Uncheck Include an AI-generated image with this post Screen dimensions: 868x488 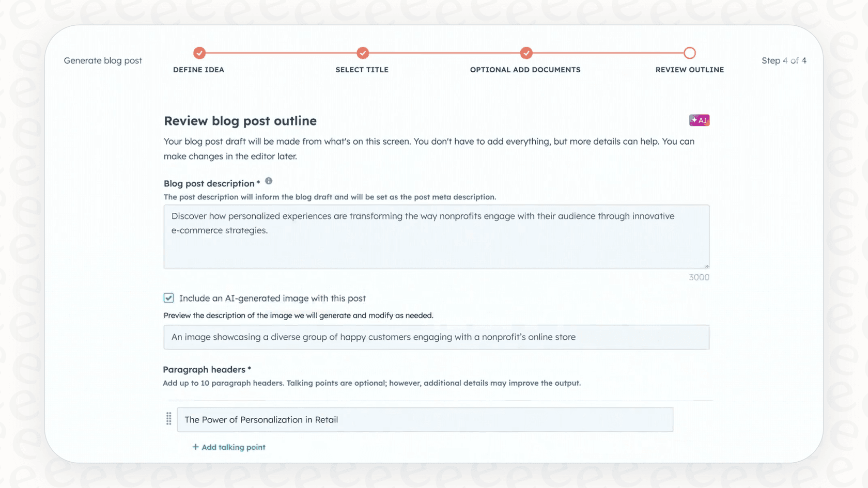click(x=169, y=298)
